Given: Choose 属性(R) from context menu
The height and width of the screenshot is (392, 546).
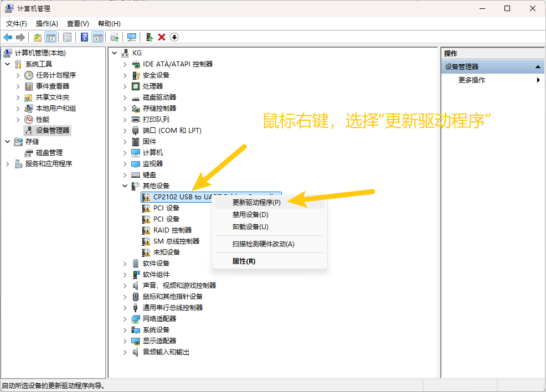Looking at the screenshot, I should tap(270, 261).
